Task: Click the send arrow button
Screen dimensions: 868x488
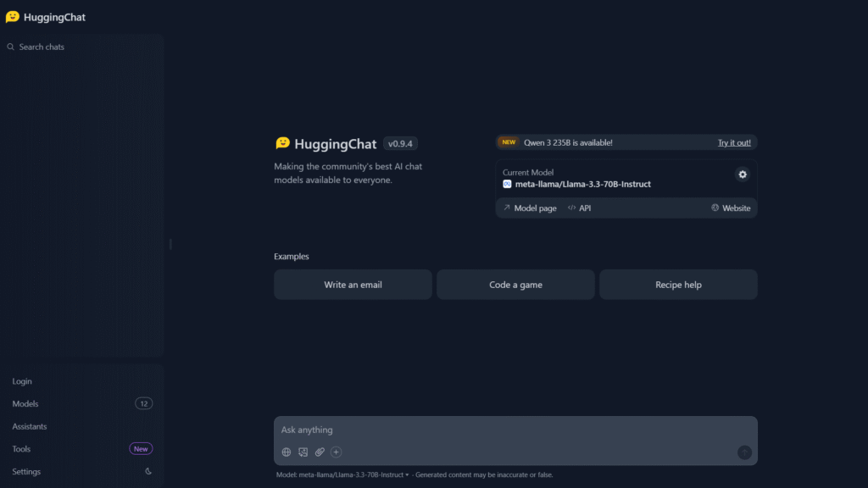Action: tap(744, 452)
